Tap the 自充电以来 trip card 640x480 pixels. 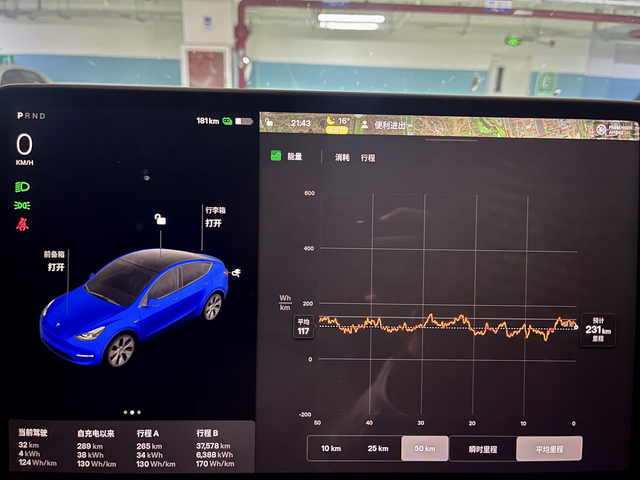click(x=96, y=448)
